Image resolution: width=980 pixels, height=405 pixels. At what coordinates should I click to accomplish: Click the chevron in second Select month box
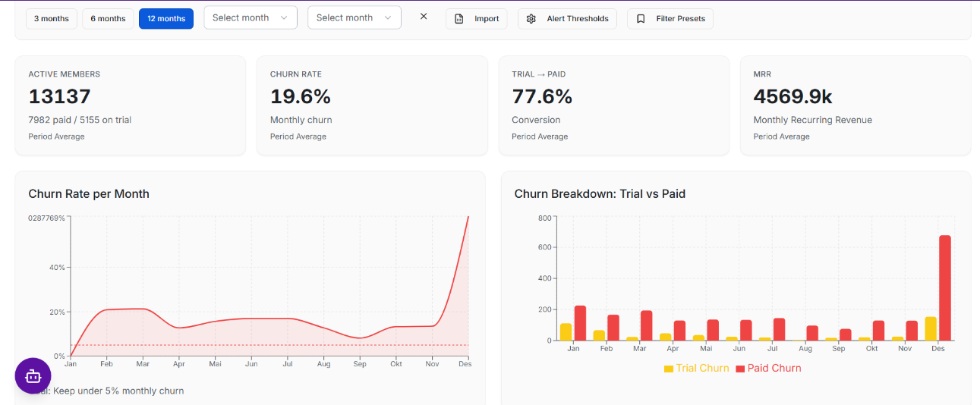click(388, 17)
